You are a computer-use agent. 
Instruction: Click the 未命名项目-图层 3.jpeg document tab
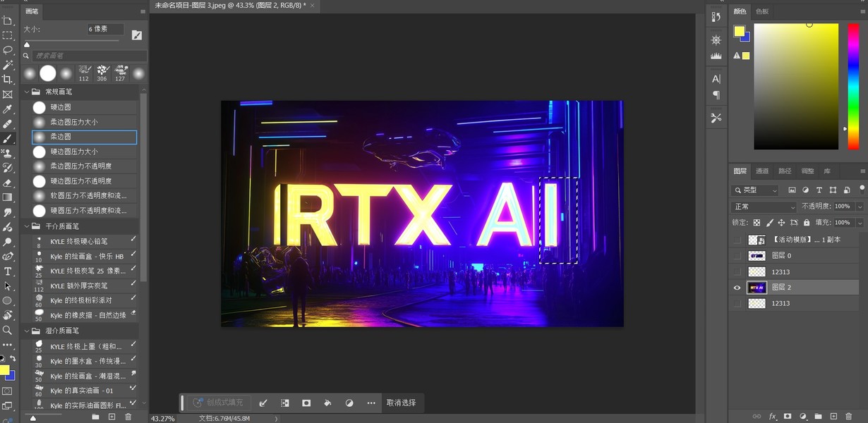tap(230, 5)
